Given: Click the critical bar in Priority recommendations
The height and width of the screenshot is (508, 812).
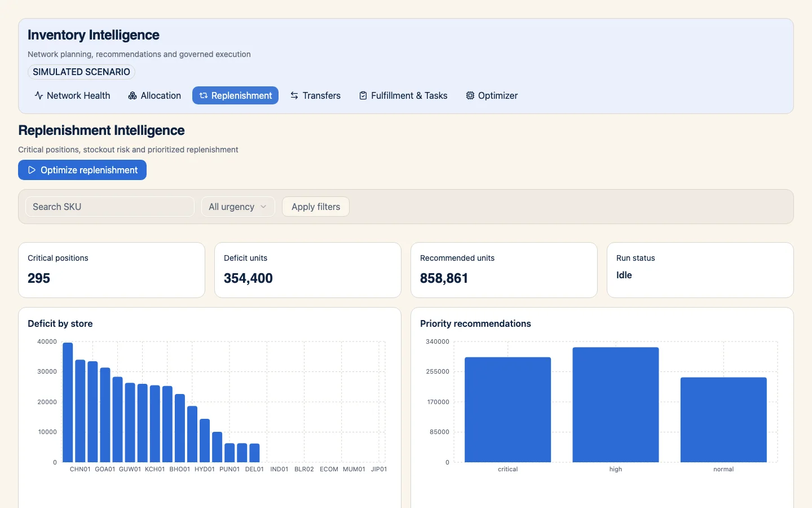Looking at the screenshot, I should (x=507, y=410).
